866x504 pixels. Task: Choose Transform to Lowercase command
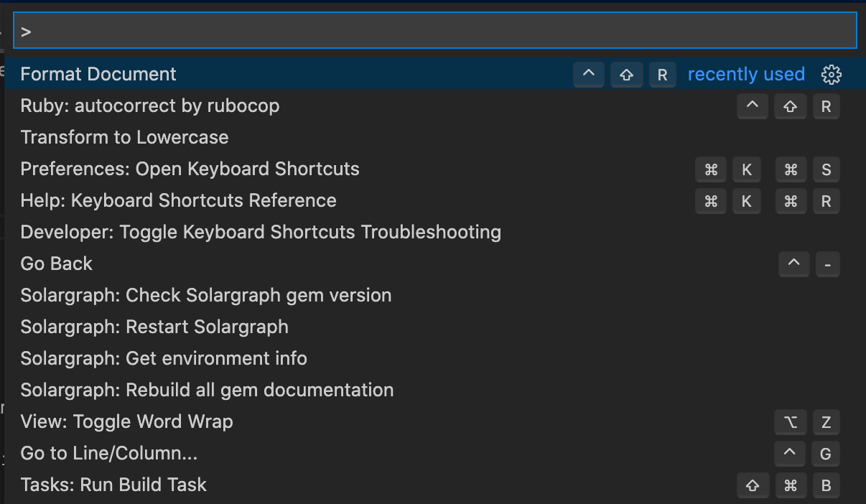(124, 137)
